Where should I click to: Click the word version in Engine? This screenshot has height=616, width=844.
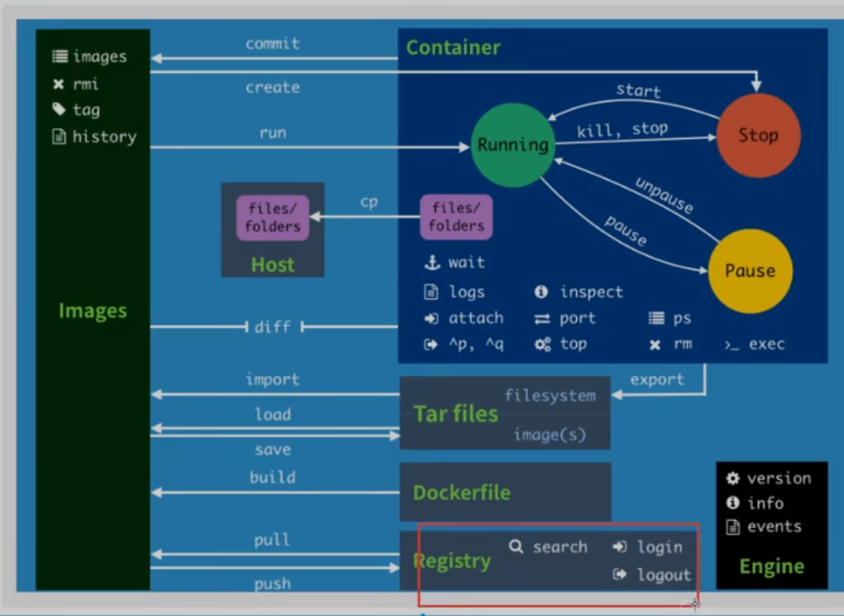[x=779, y=478]
